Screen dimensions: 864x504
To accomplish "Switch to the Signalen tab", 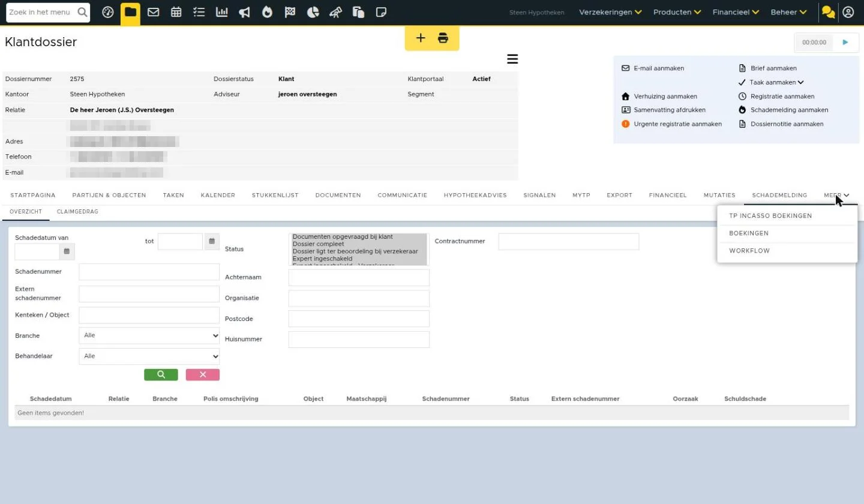I will pyautogui.click(x=539, y=195).
